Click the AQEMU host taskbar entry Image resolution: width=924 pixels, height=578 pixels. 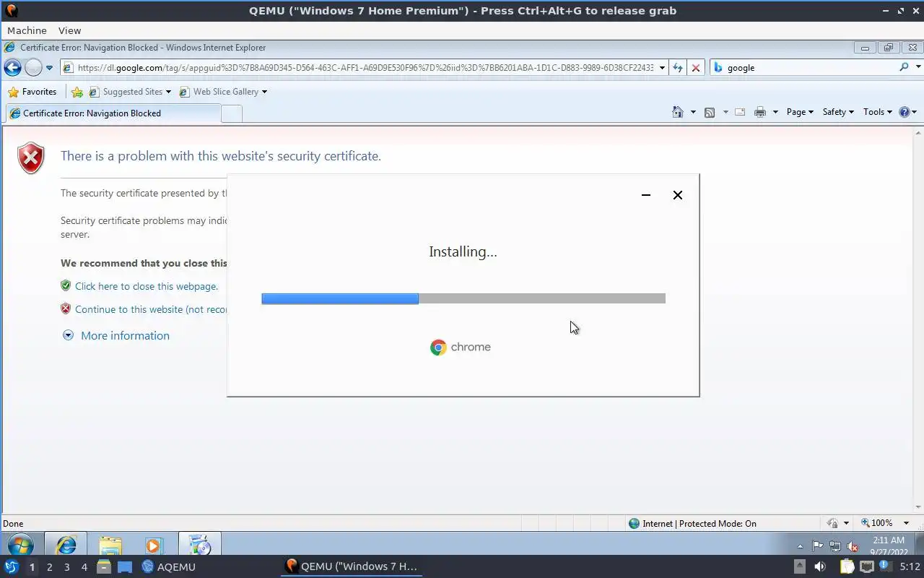point(169,567)
